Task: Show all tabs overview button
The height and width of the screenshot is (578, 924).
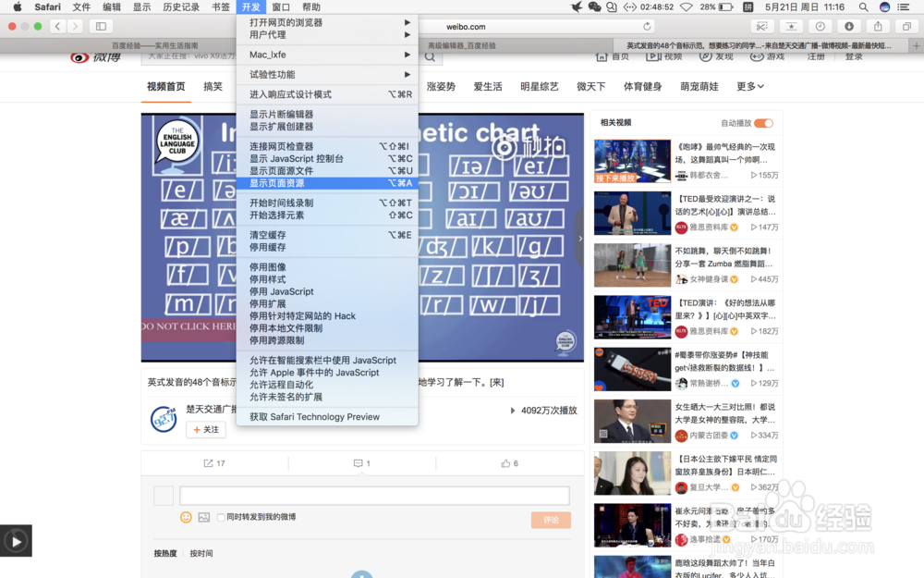Action: (x=906, y=26)
